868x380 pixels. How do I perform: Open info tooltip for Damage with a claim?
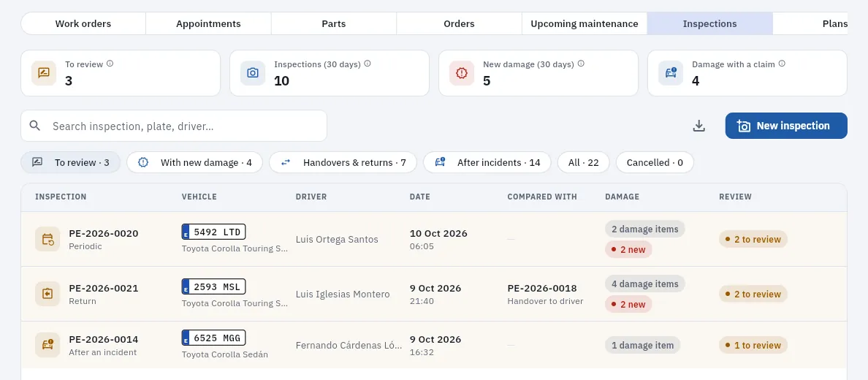[x=782, y=64]
